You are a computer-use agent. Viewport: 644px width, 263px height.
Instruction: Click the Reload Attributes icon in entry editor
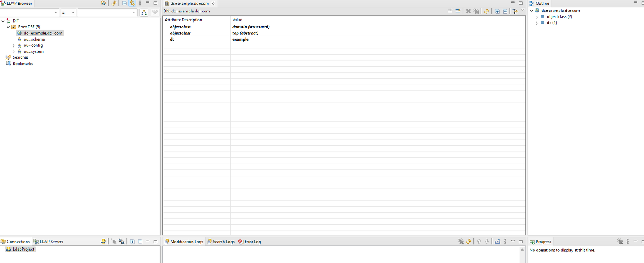[486, 11]
